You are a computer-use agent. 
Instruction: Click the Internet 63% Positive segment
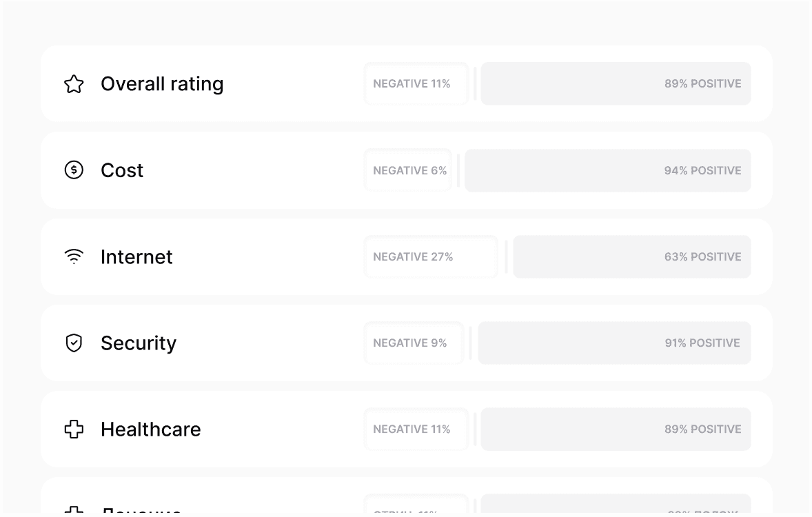coord(632,256)
